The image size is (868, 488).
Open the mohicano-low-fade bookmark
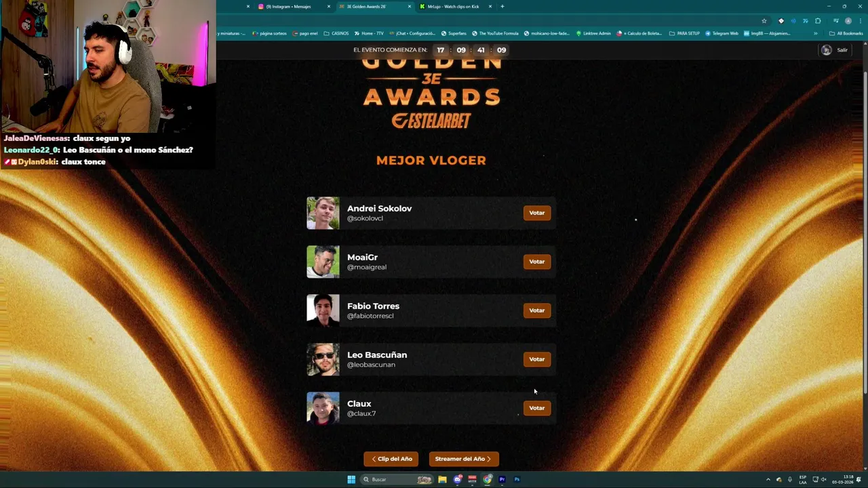pos(547,33)
